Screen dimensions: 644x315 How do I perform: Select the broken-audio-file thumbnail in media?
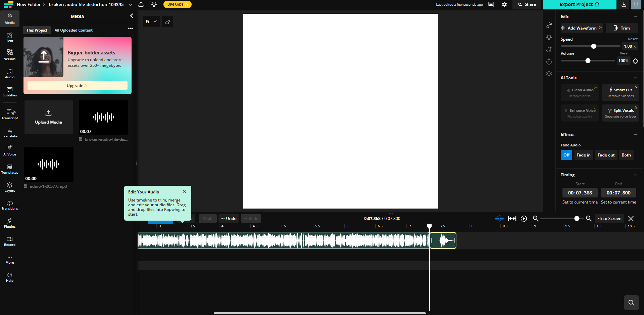tap(103, 117)
